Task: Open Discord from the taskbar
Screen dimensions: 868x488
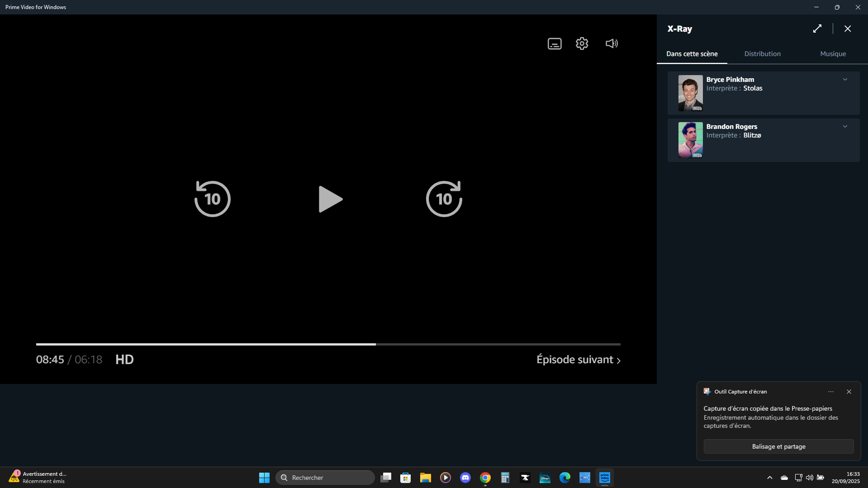Action: (x=465, y=478)
